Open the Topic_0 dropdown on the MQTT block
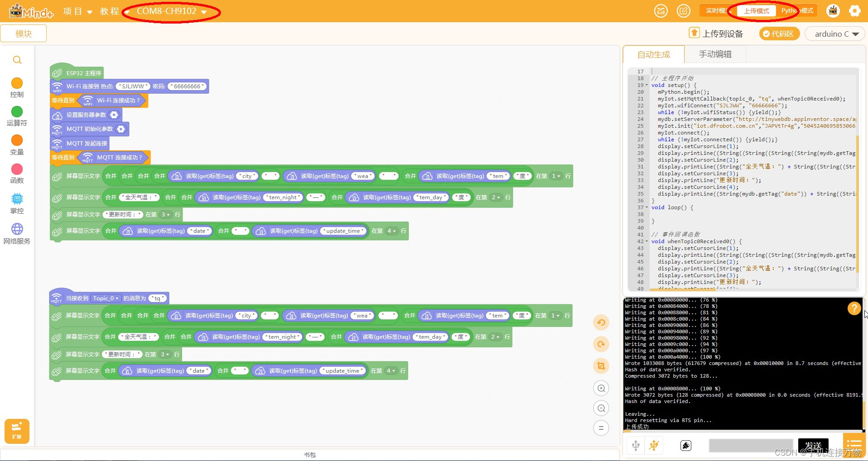Screen dimensions: 868x461 [106, 298]
